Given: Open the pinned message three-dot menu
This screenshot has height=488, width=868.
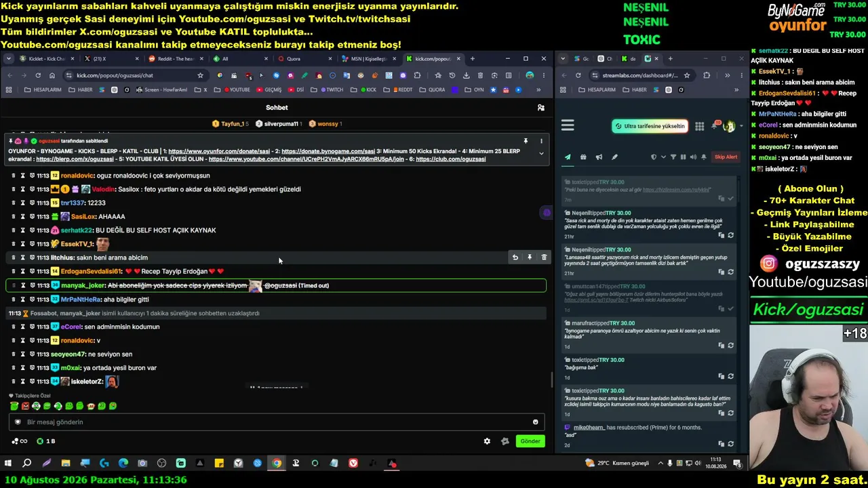Looking at the screenshot, I should (x=541, y=141).
